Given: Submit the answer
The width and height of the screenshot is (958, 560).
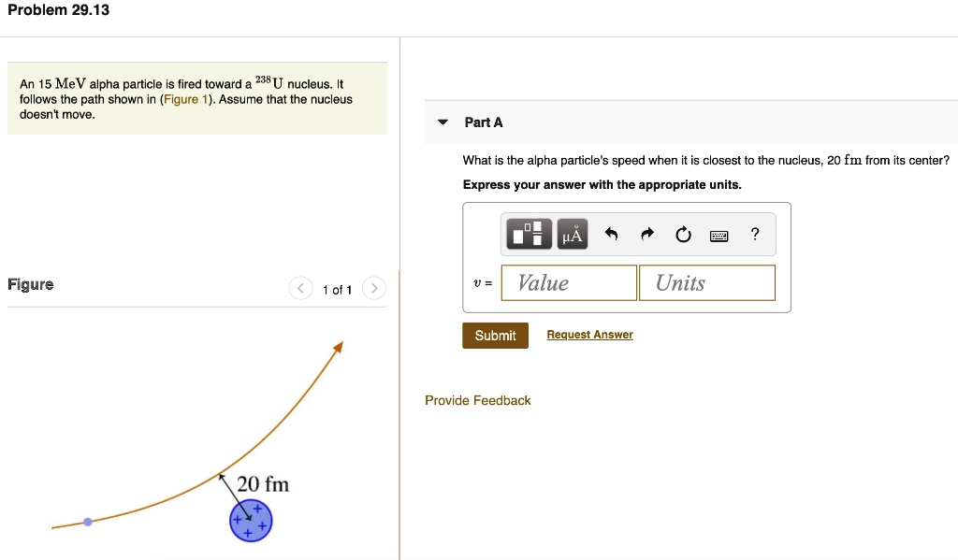Looking at the screenshot, I should click(495, 335).
